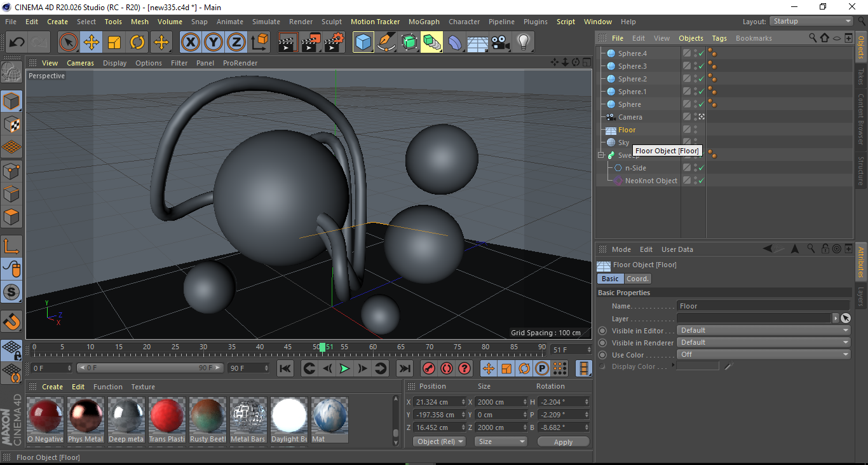
Task: Collapse the Sweep object hierarchy
Action: click(x=601, y=155)
